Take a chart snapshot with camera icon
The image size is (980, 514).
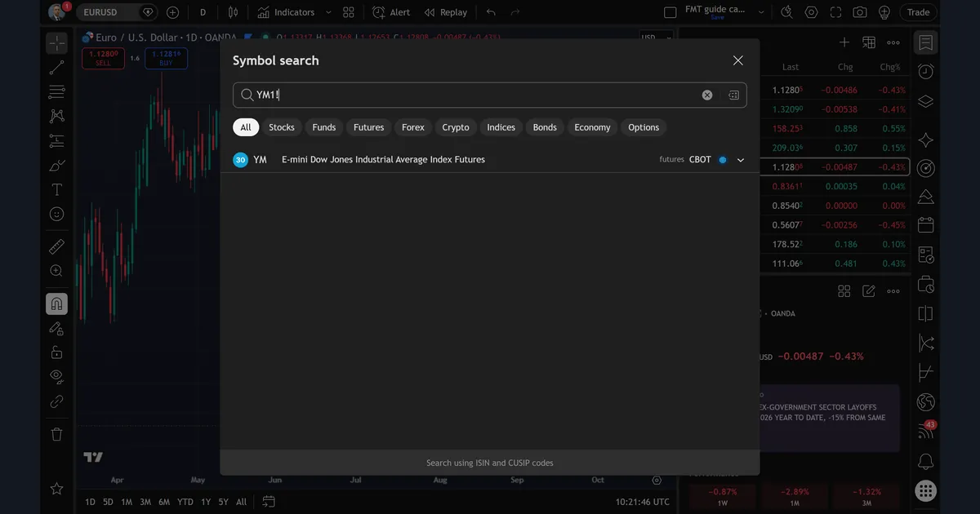tap(860, 12)
